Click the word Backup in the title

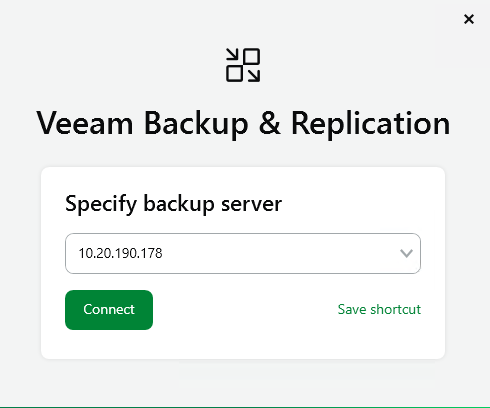point(196,124)
